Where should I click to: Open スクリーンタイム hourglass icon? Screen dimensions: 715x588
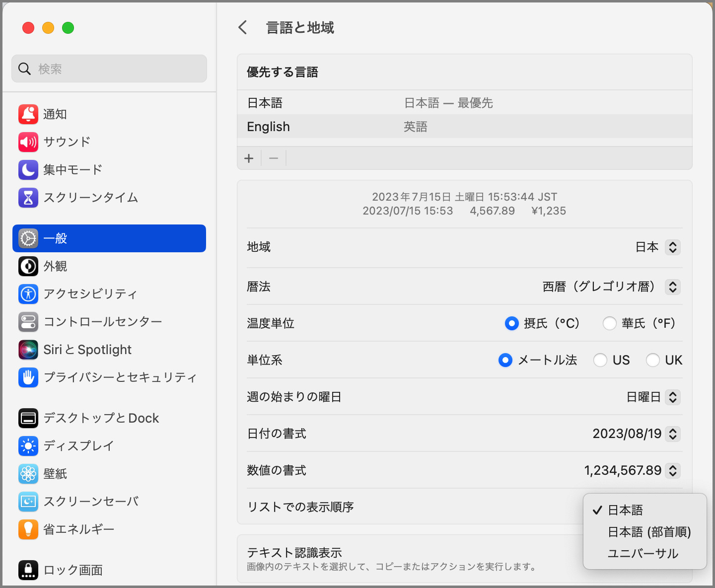pyautogui.click(x=28, y=198)
